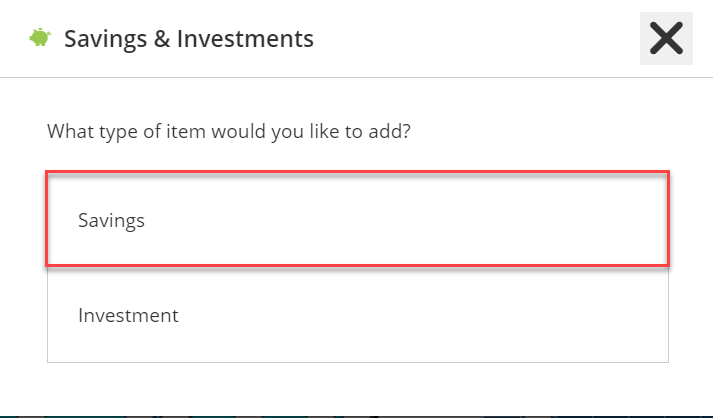Choose the Investment option
The image size is (713, 418).
pos(357,315)
